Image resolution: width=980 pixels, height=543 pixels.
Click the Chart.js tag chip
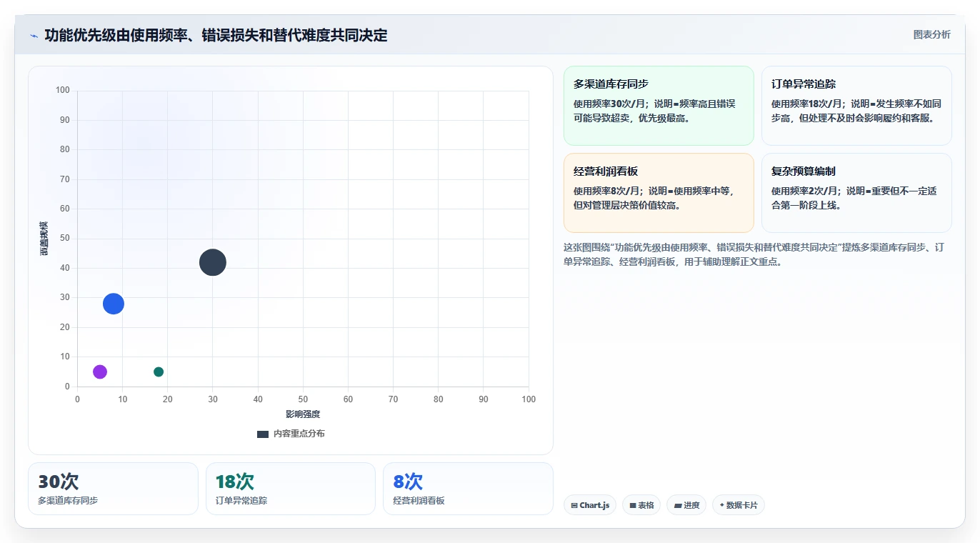point(590,505)
